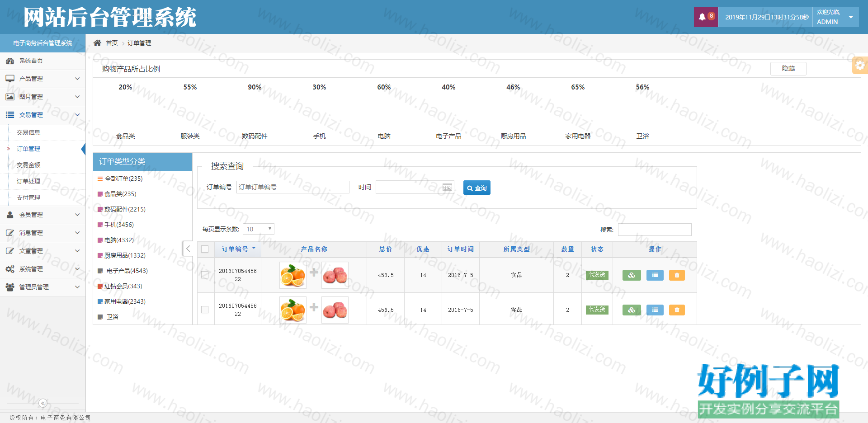Filter by 数码配件(2215) category
The width and height of the screenshot is (868, 423).
125,209
